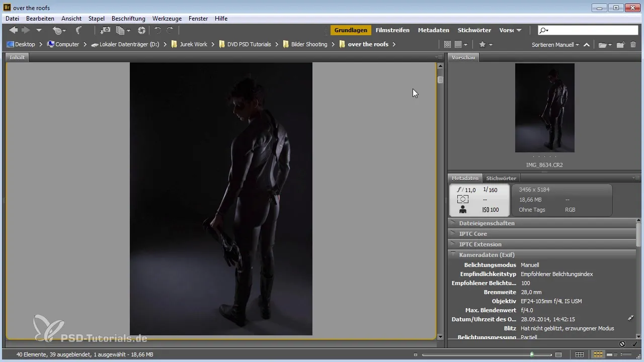Navigate to Desktop in the path bar

click(21, 44)
